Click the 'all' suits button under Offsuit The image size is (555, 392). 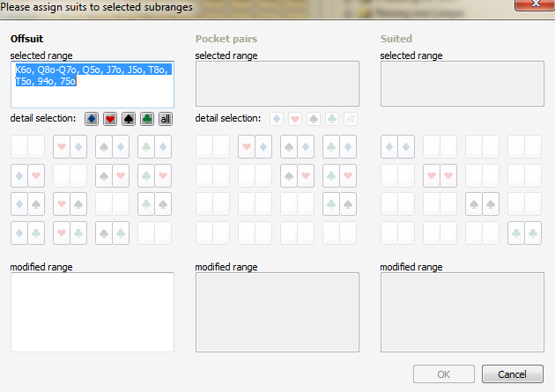[x=166, y=119]
